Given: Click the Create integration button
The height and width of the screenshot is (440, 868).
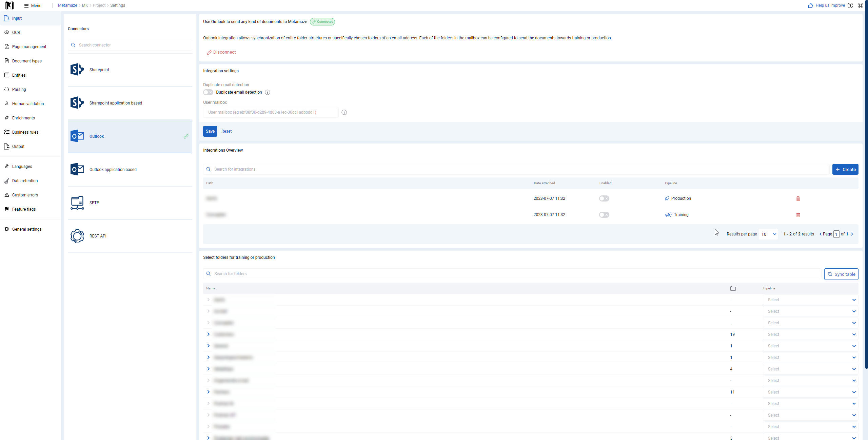Looking at the screenshot, I should coord(845,169).
